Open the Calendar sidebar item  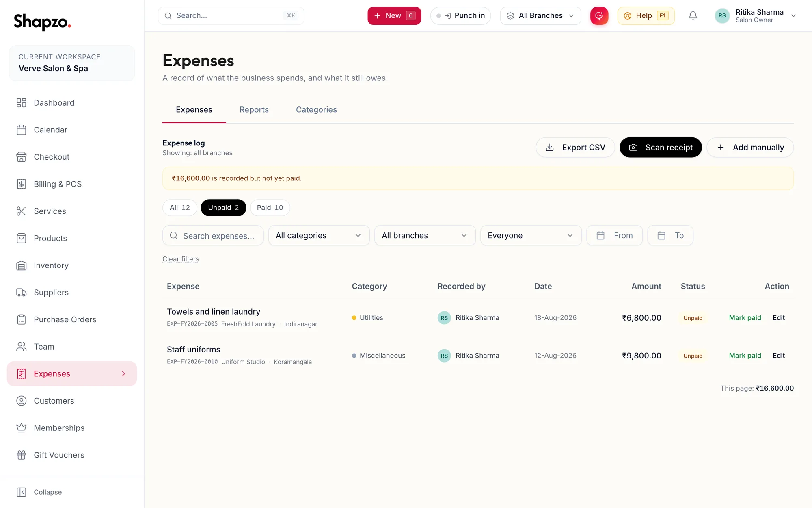(72, 130)
